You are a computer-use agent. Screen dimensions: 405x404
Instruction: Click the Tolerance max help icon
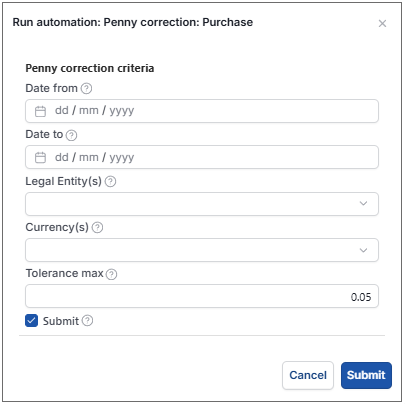[x=111, y=274]
